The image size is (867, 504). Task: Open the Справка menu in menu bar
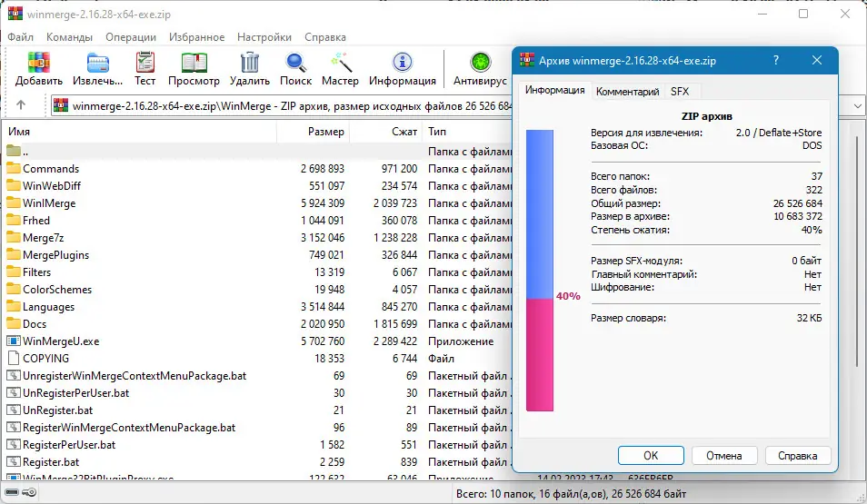point(325,37)
